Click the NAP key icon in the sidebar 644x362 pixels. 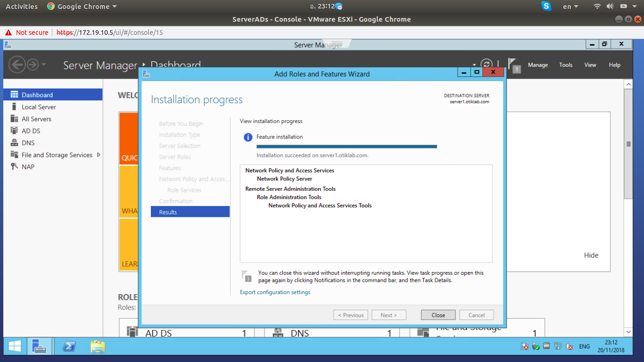[14, 166]
